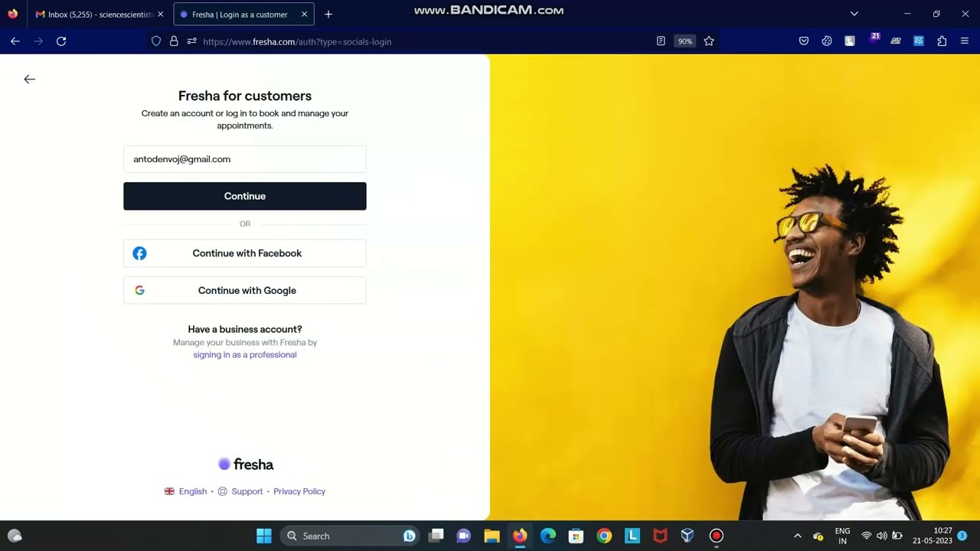The width and height of the screenshot is (980, 551).
Task: Reload the page with refresh icon
Action: 61,41
